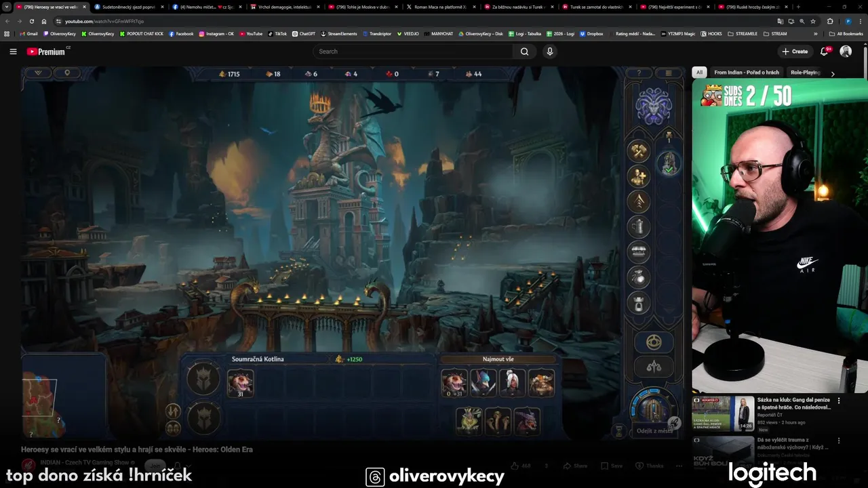Open 'Sázka na klub' recommended video
The height and width of the screenshot is (488, 868).
(794, 403)
